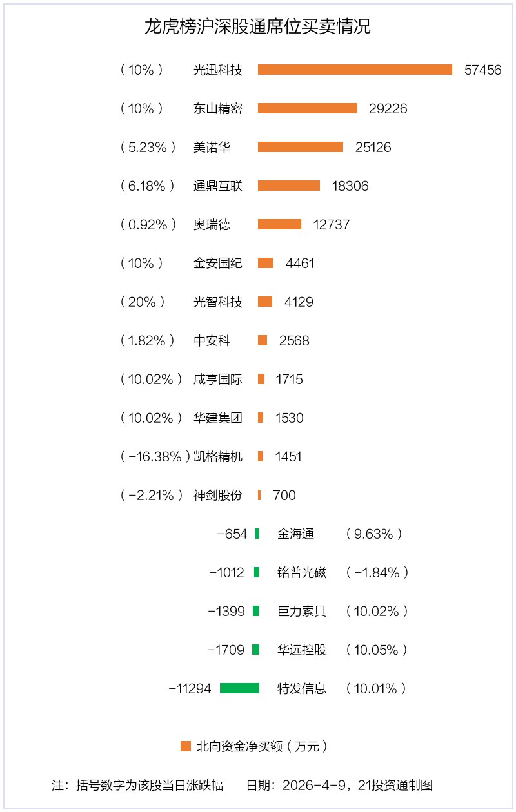Viewport: 516px width, 812px height.
Task: Click the green bar for 特发信息
Action: point(239,688)
